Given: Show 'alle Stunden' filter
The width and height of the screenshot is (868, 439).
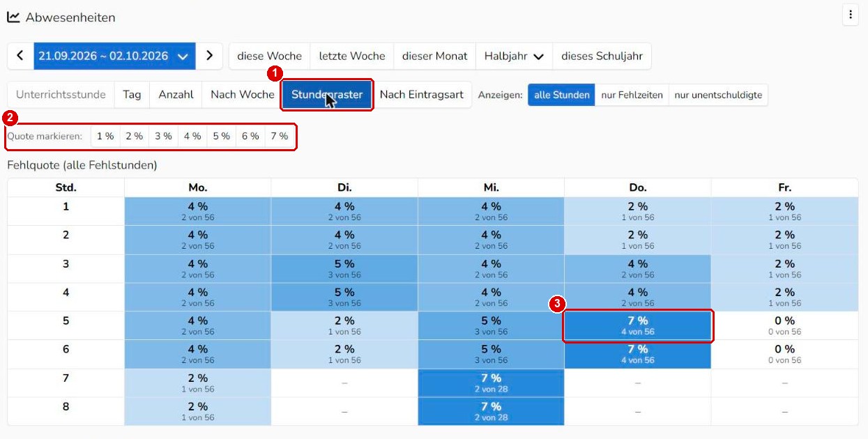Looking at the screenshot, I should coord(562,95).
